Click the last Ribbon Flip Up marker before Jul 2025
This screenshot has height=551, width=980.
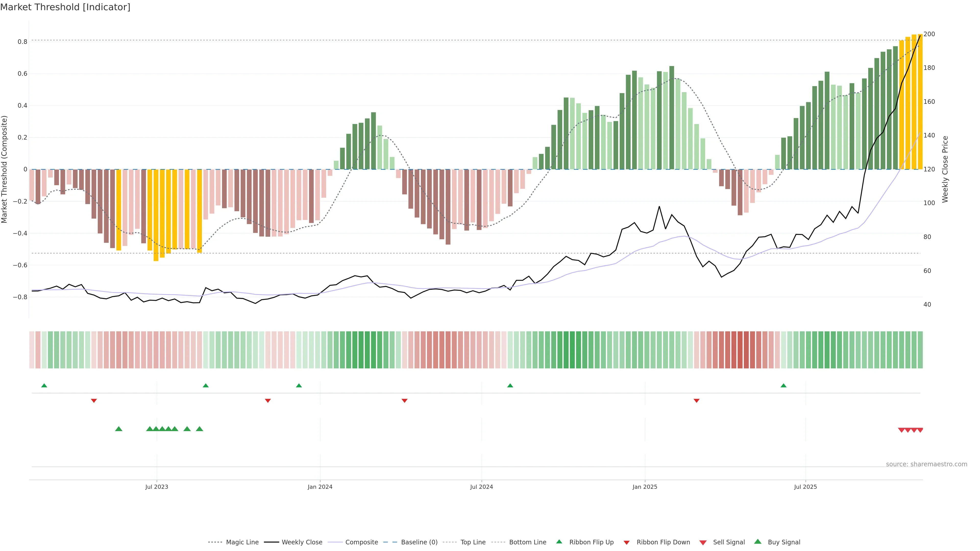click(x=783, y=386)
